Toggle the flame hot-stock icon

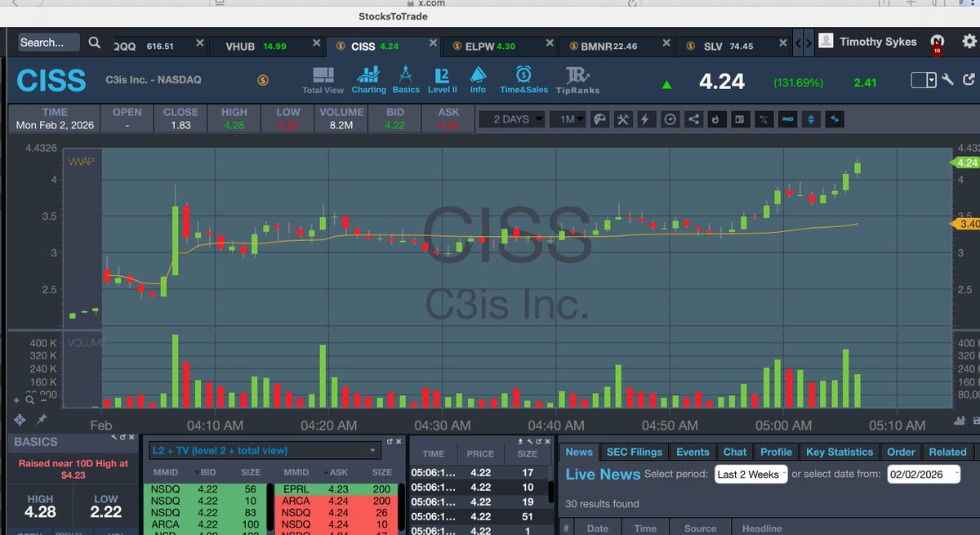coord(715,119)
